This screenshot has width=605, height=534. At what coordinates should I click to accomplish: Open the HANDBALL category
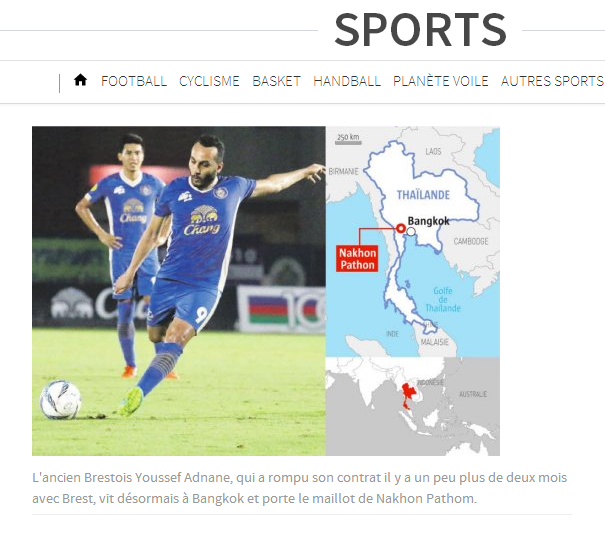pyautogui.click(x=347, y=81)
